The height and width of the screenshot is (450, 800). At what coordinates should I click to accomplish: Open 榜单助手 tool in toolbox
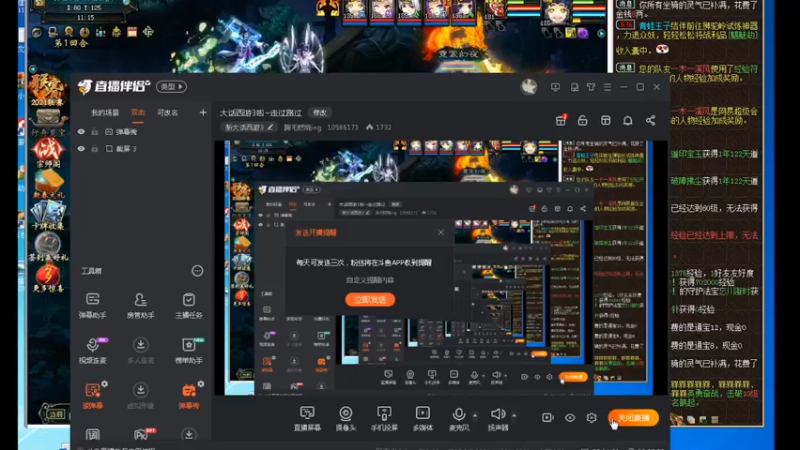pyautogui.click(x=189, y=350)
